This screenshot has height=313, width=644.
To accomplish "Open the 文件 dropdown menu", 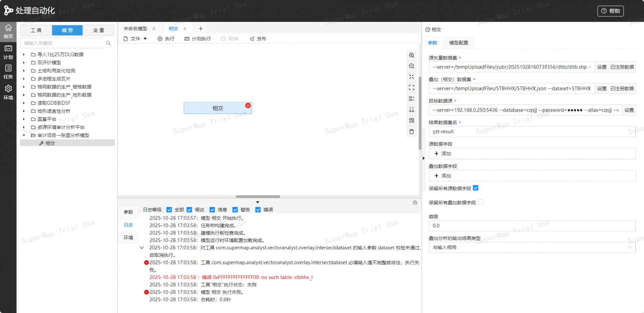I will pos(135,39).
